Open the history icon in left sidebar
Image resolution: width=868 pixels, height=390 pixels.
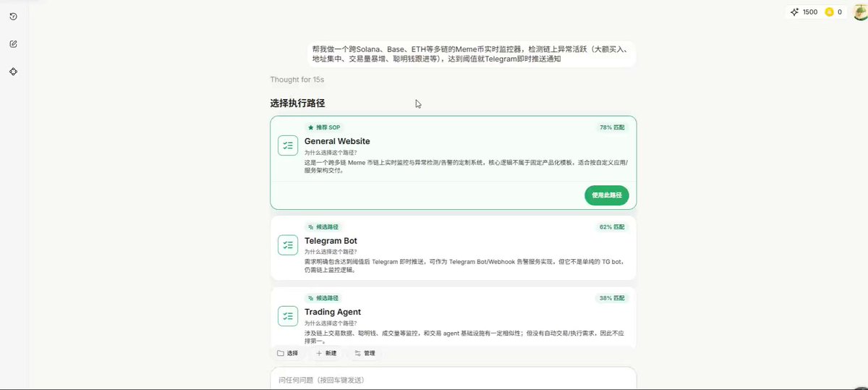pos(14,16)
